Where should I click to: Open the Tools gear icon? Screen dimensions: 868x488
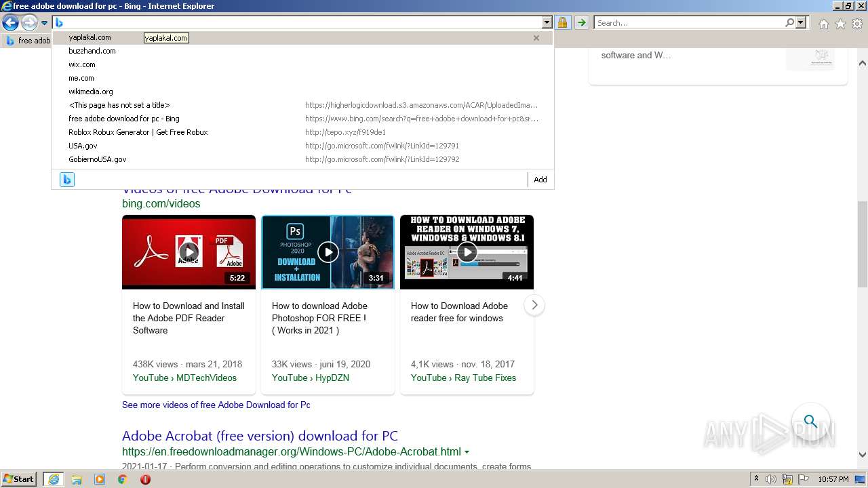coord(857,24)
